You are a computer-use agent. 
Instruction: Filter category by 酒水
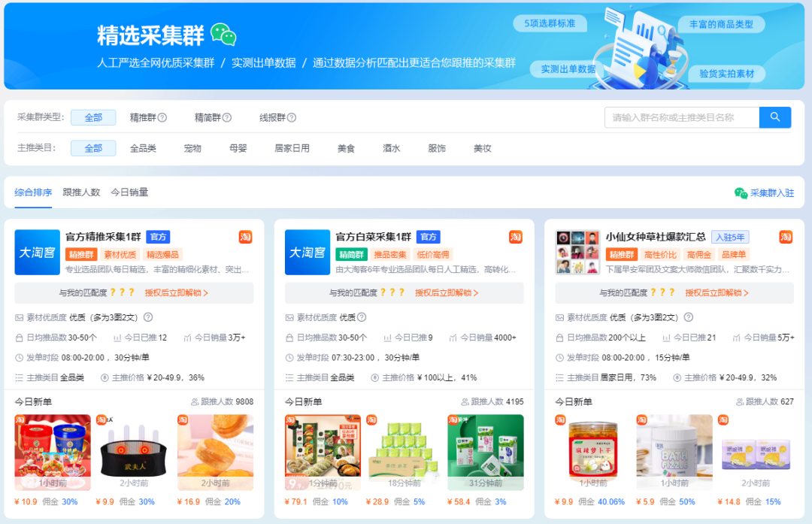[392, 148]
